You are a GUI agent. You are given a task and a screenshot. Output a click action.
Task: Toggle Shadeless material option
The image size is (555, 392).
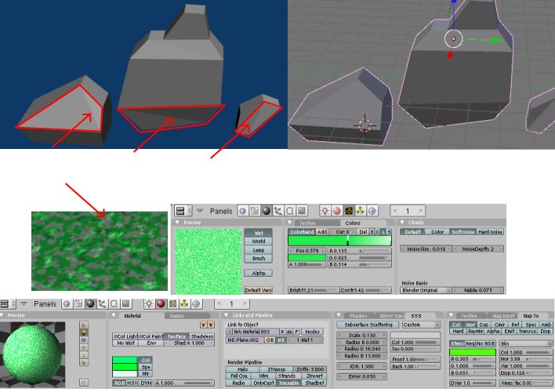pyautogui.click(x=201, y=336)
